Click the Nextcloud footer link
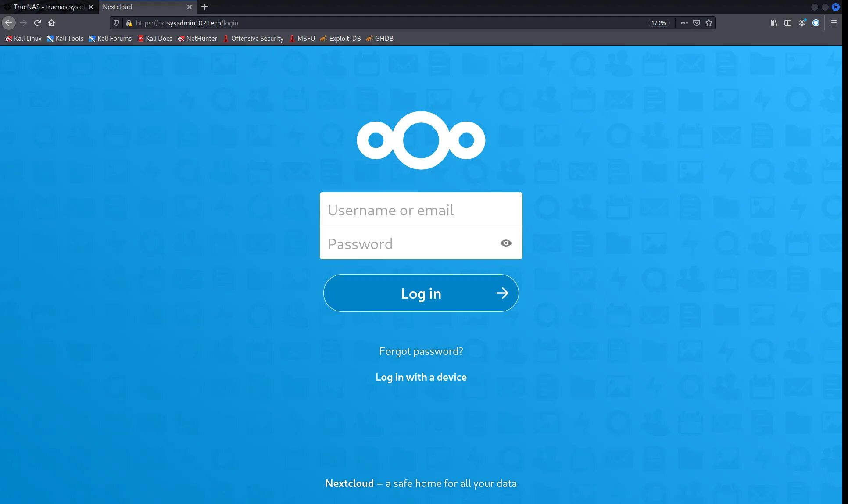 click(x=349, y=483)
